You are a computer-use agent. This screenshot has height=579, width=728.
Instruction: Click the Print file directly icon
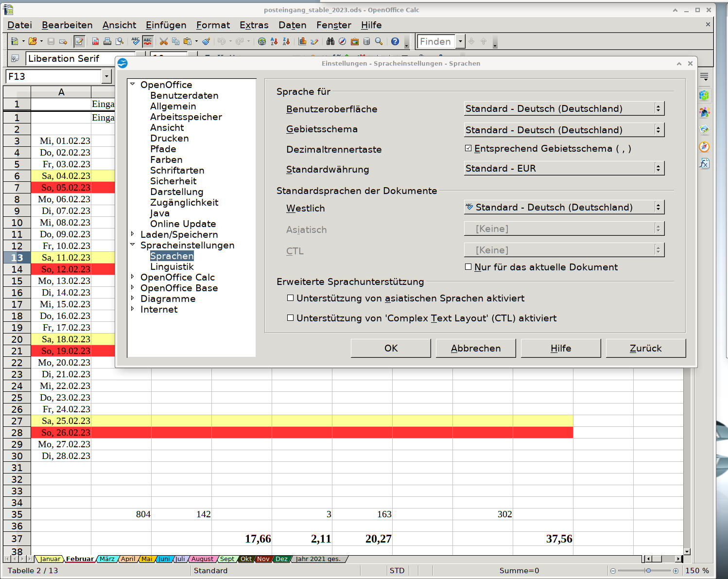107,41
